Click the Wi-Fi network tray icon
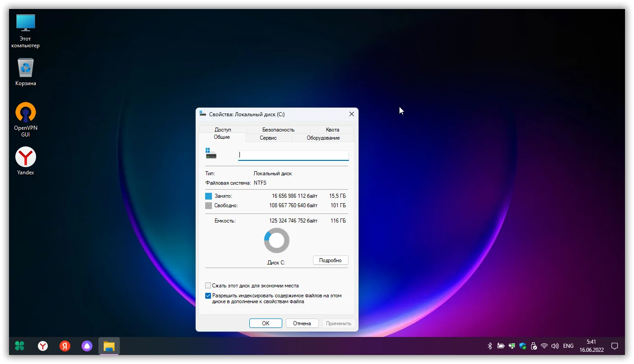634x364 pixels. coord(544,346)
